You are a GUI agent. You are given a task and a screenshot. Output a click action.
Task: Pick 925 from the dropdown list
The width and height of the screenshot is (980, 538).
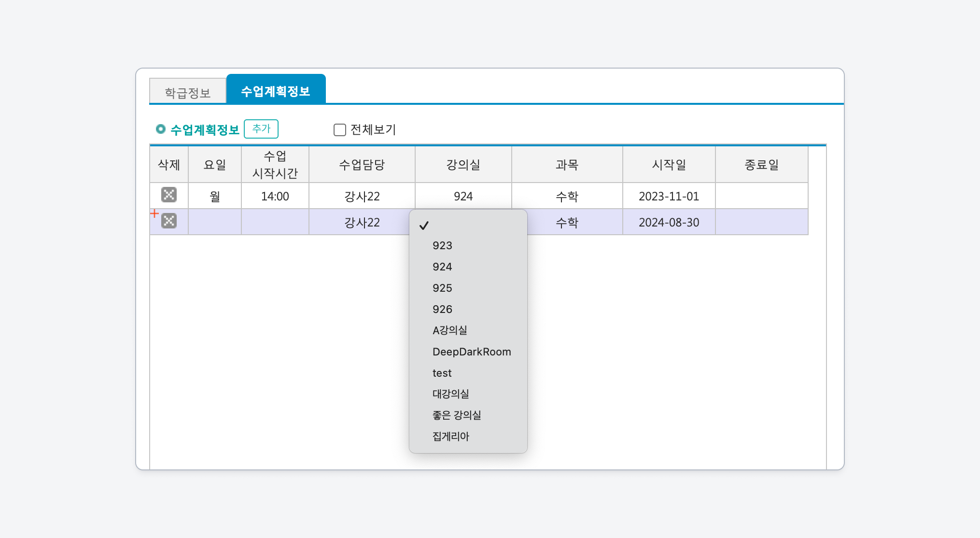[442, 288]
